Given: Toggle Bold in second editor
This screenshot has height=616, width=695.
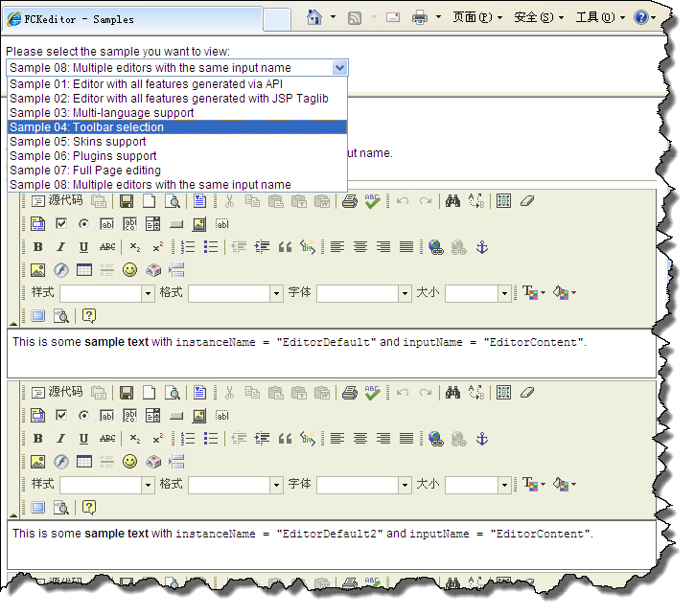Looking at the screenshot, I should (38, 439).
